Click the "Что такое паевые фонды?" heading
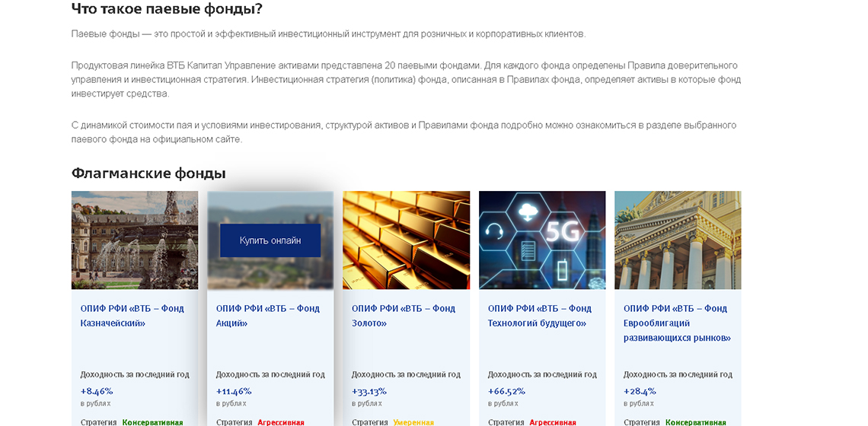The image size is (868, 426). (x=167, y=9)
